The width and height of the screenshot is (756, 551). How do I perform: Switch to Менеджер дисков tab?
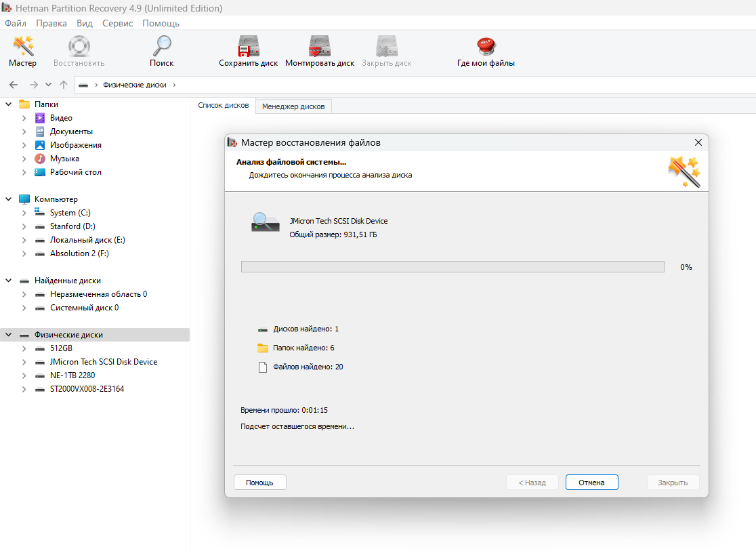pyautogui.click(x=293, y=106)
